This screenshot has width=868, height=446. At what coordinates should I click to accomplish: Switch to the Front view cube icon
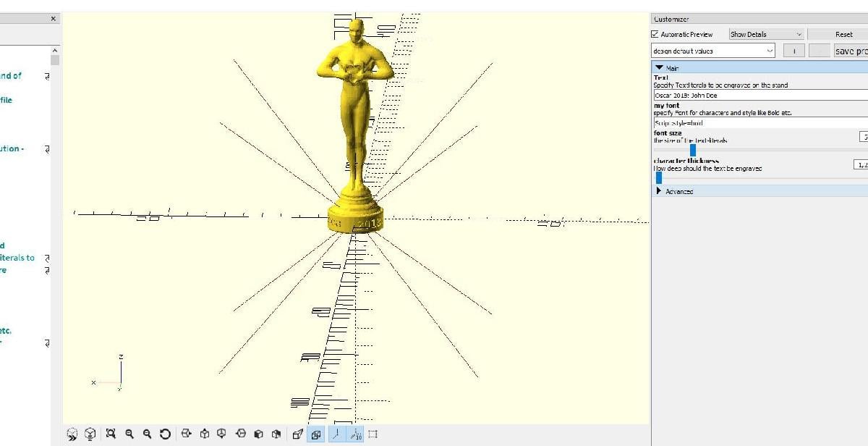[x=258, y=434]
